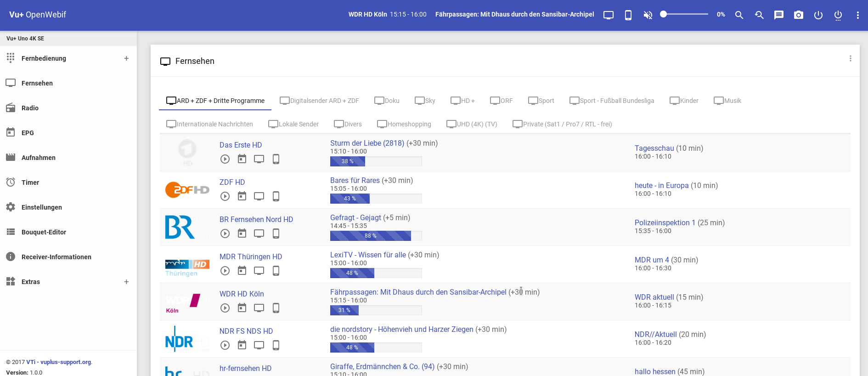868x376 pixels.
Task: Play the Das Erste HD stream
Action: 225,159
